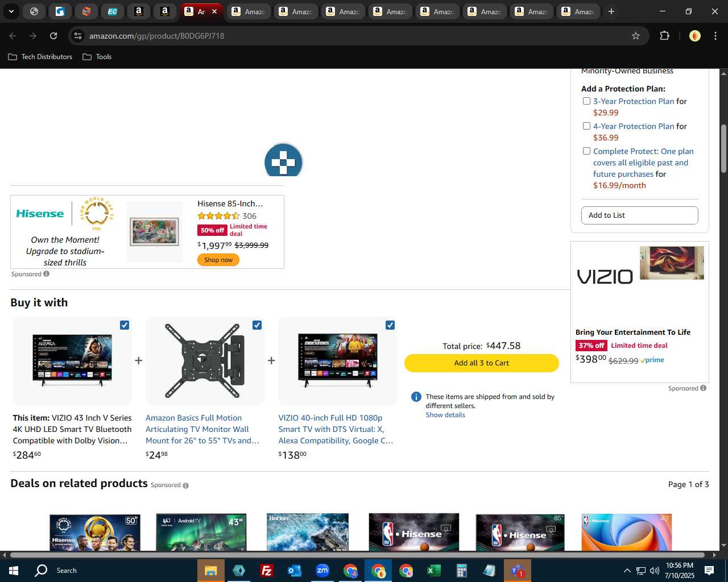Open Excel from the taskbar
Viewport: 728px width, 582px height.
tap(433, 571)
